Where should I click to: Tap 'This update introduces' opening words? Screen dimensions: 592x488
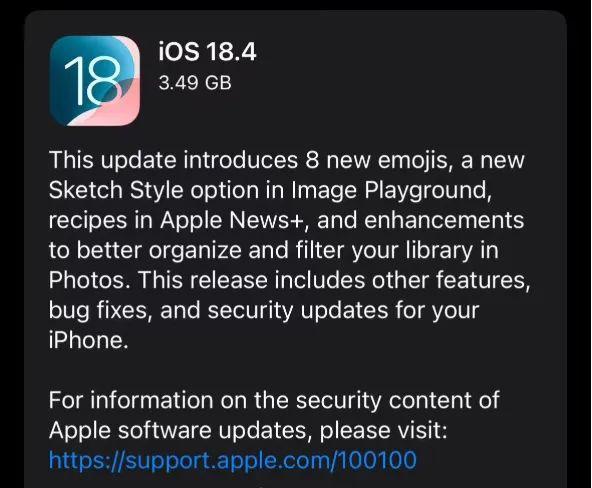point(173,160)
